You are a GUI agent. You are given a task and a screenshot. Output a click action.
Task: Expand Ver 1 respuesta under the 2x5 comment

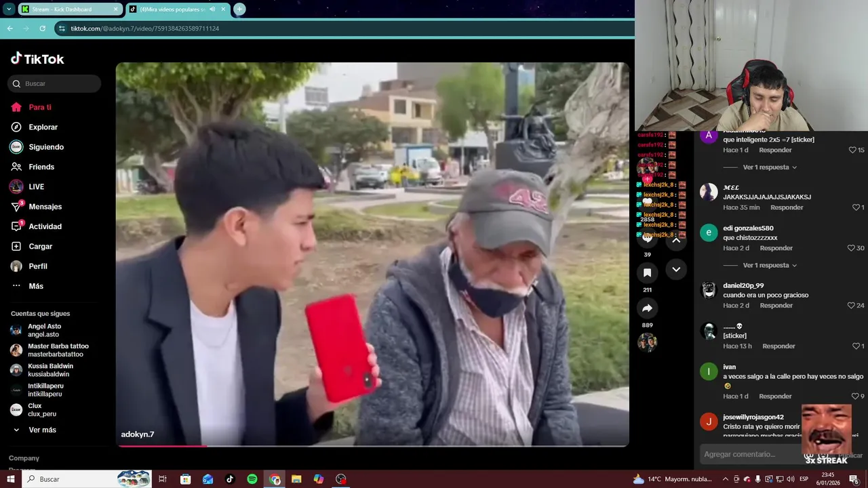coord(770,167)
